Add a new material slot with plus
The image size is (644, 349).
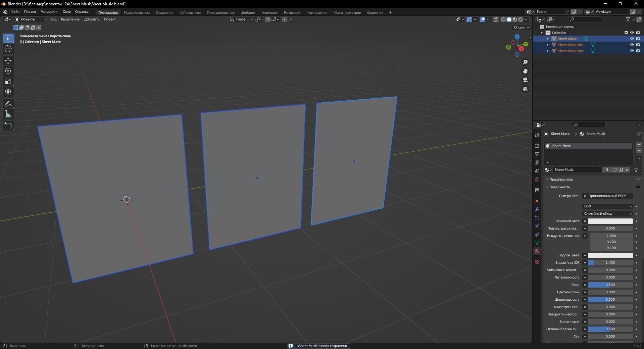click(x=639, y=145)
